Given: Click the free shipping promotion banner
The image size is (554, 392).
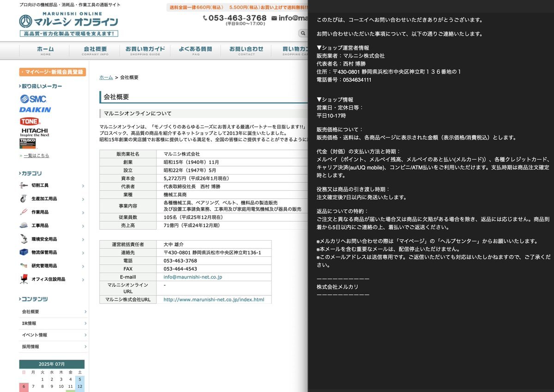Looking at the screenshot, I should 237,7.
